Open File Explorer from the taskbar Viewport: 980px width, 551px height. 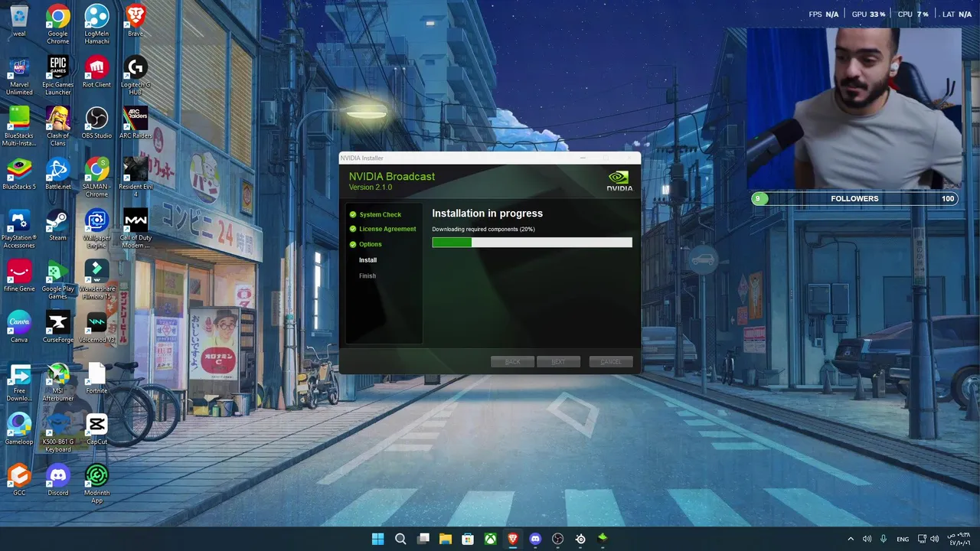446,539
